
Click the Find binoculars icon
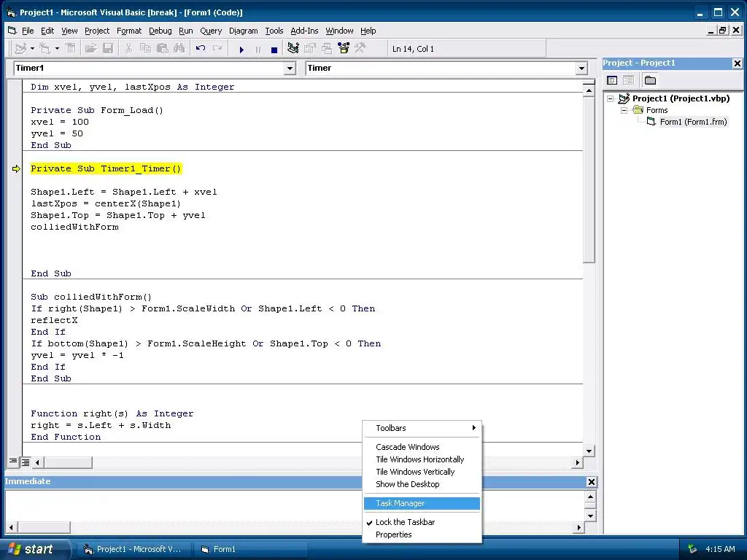coord(179,48)
